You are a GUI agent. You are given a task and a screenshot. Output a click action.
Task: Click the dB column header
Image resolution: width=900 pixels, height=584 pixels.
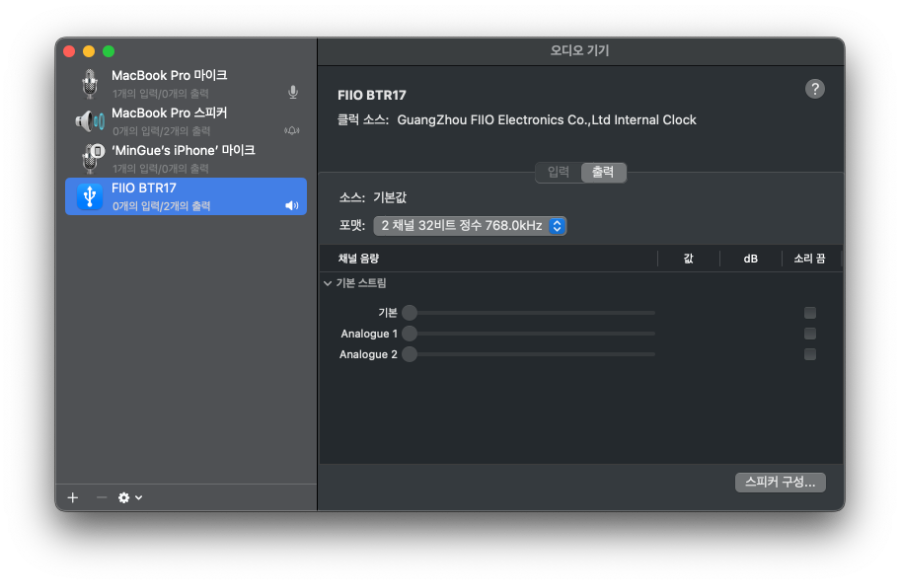pos(750,259)
